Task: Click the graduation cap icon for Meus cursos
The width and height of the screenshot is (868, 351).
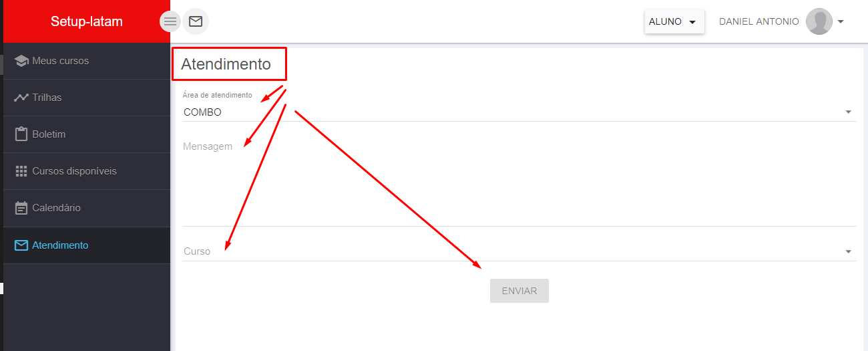Action: click(21, 61)
